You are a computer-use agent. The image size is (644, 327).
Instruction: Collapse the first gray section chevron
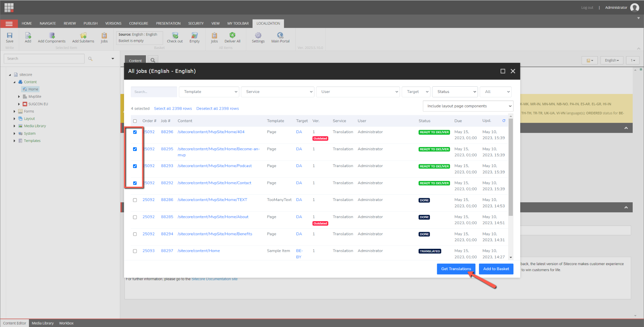[626, 128]
